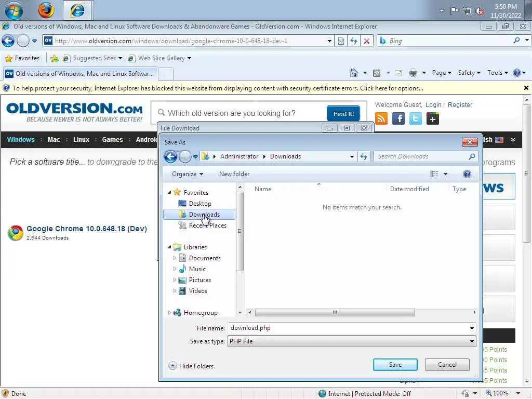Collapse the Favorites tree group
Viewport: 532px width, 399px height.
point(169,192)
